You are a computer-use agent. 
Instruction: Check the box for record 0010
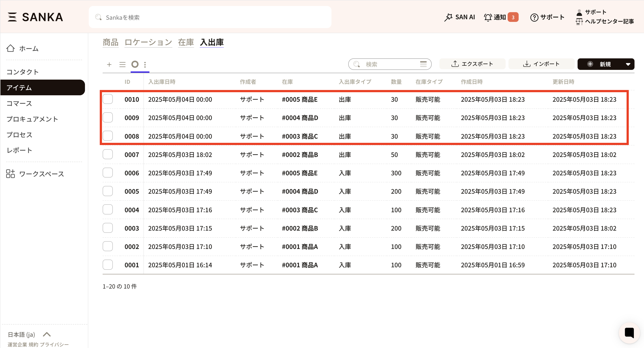point(108,99)
